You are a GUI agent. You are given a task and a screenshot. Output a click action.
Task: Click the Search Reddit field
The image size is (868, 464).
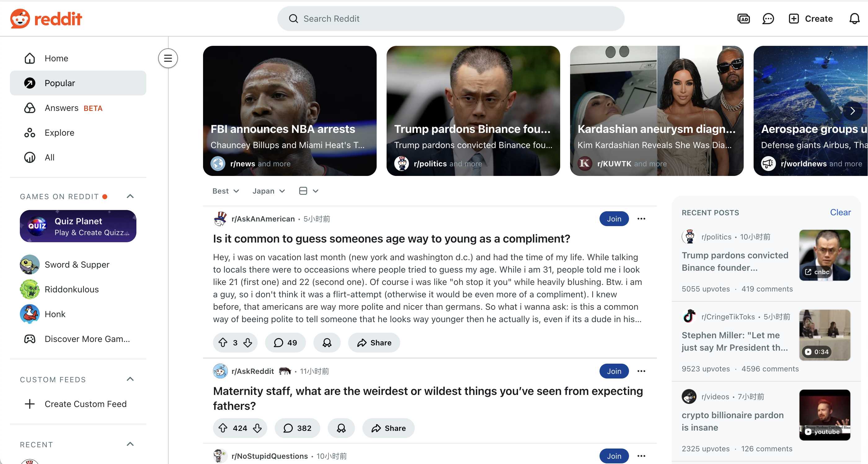[450, 19]
